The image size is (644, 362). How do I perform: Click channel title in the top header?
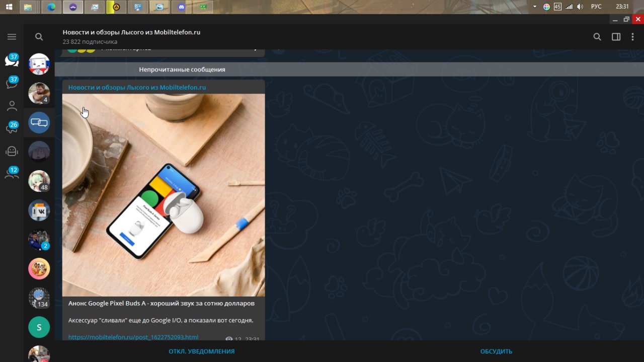[x=131, y=32]
